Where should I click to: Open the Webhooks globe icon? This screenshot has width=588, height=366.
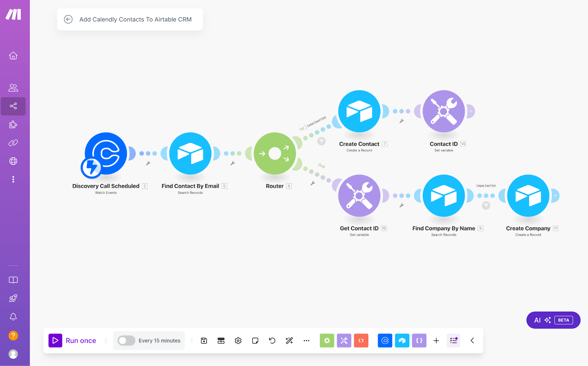click(13, 161)
